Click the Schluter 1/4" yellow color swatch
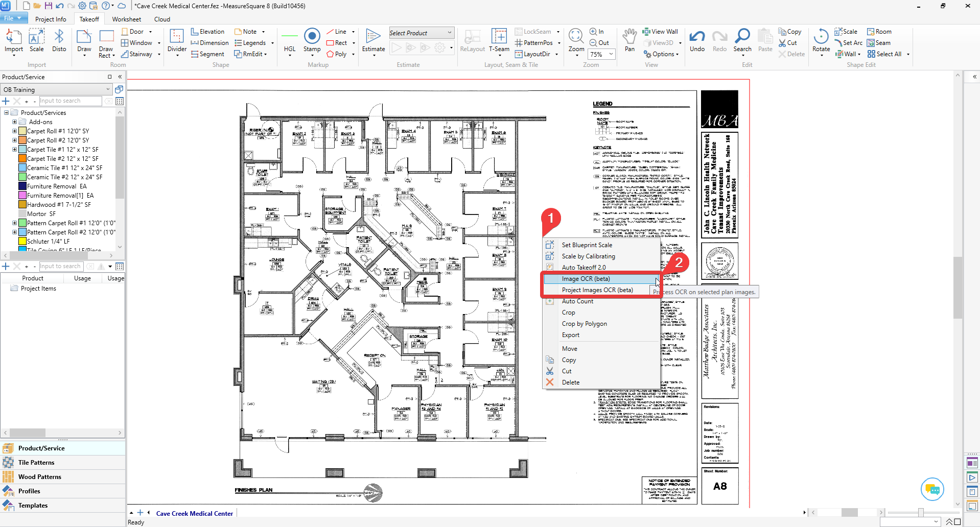 pos(22,242)
